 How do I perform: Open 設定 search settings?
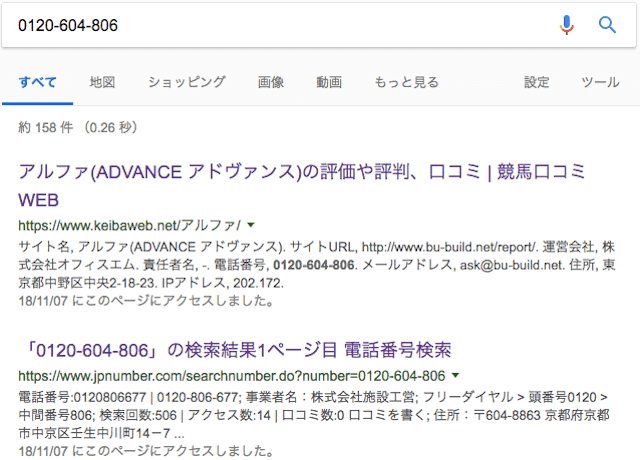coord(536,82)
